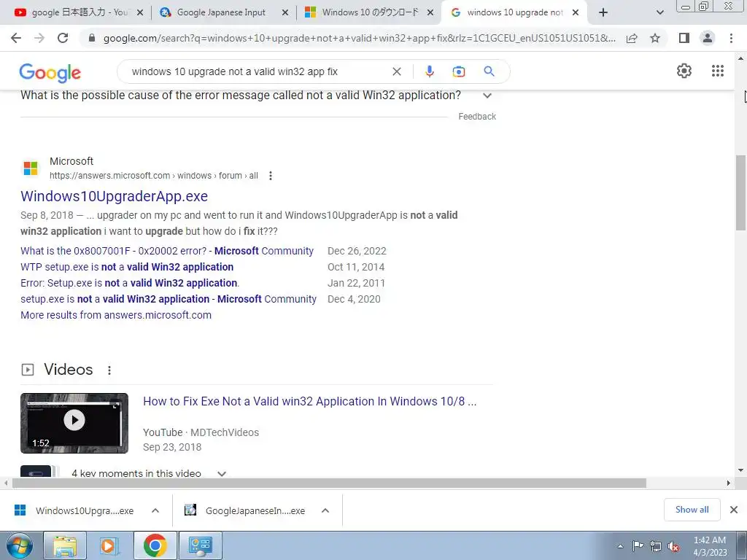Click the address bar URL
The image size is (747, 560).
pyautogui.click(x=359, y=38)
